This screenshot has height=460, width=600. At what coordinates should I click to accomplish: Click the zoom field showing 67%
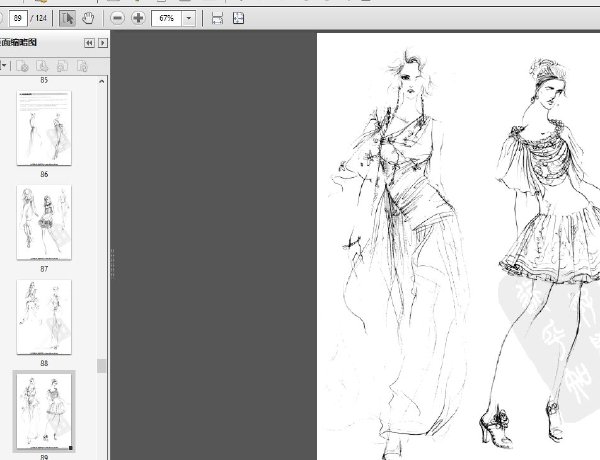(x=166, y=18)
